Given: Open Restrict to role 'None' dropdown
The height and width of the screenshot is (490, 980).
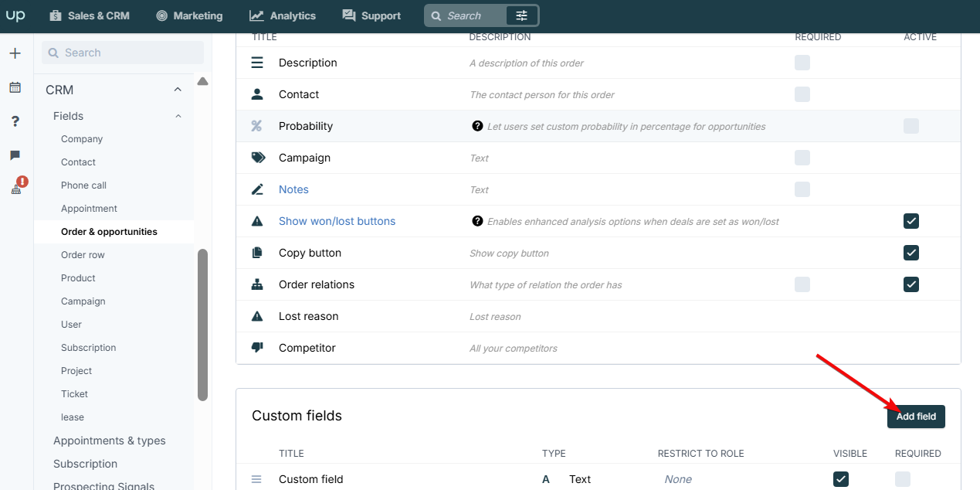Looking at the screenshot, I should [x=678, y=479].
